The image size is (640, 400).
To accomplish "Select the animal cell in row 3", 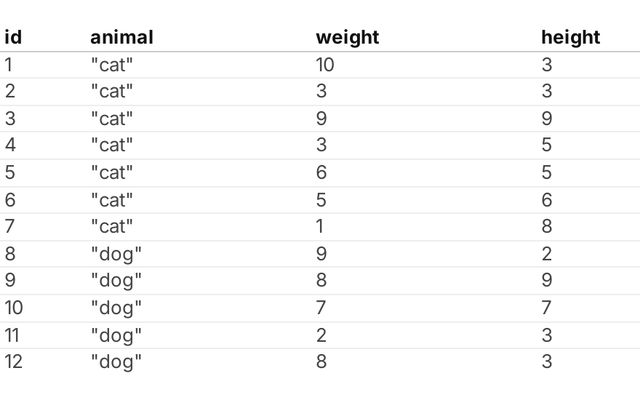I will [112, 119].
